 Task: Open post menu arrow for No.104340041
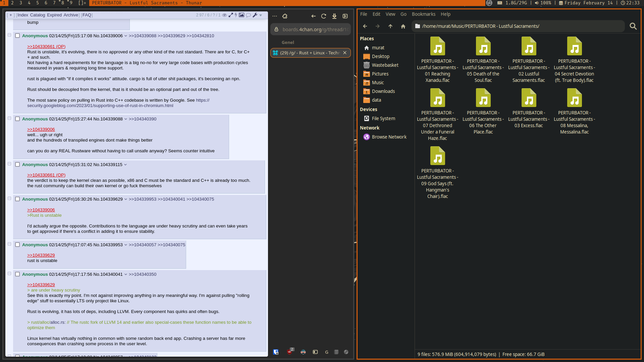point(126,274)
